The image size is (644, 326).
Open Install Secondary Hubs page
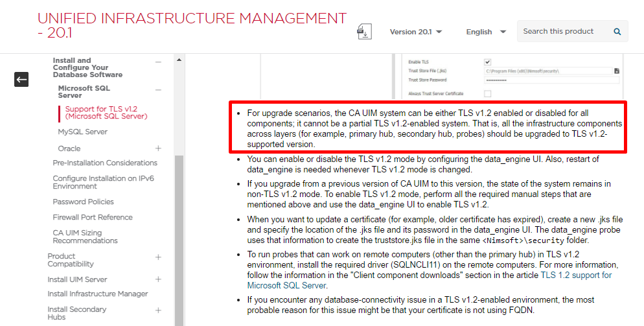click(x=77, y=313)
